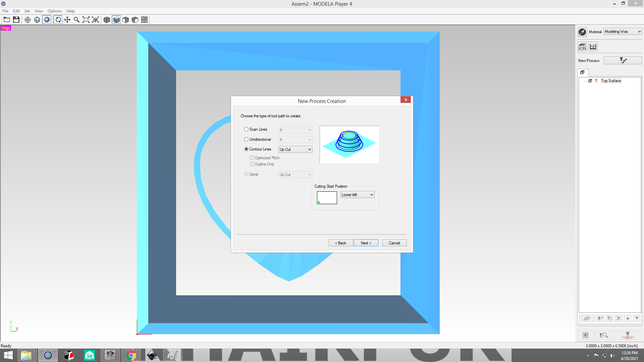This screenshot has height=362, width=644.
Task: Select the fit-to-window view icon
Action: coord(86,19)
